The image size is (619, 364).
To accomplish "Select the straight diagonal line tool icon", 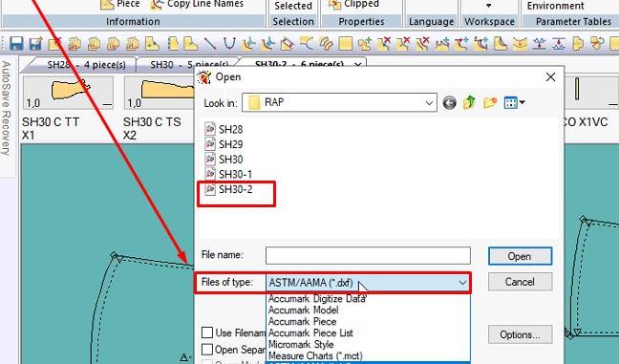I will pos(209,43).
